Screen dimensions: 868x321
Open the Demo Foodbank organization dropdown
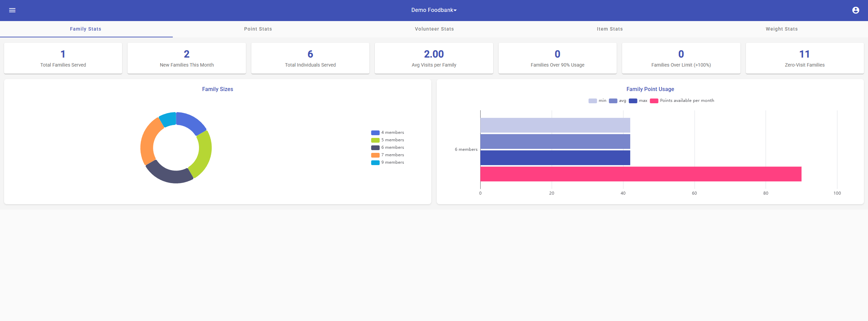coord(433,10)
